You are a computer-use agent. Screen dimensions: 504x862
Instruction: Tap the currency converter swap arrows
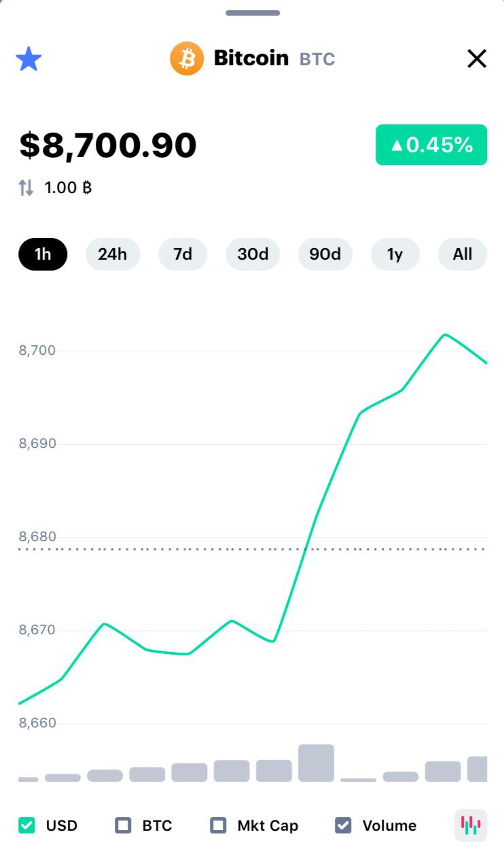(26, 188)
